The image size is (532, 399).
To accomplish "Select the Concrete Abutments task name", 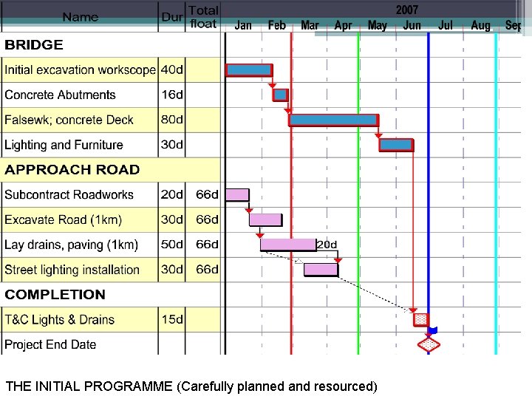I will pyautogui.click(x=60, y=95).
